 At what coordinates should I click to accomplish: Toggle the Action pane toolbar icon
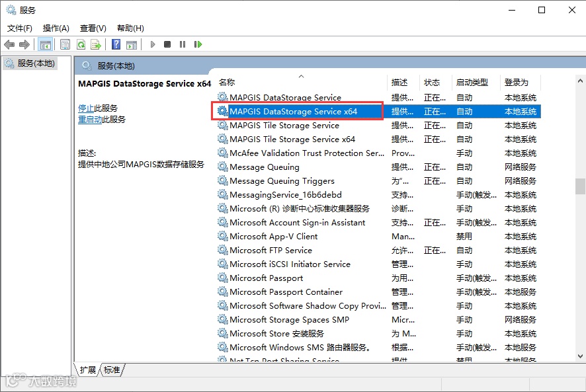pyautogui.click(x=132, y=44)
